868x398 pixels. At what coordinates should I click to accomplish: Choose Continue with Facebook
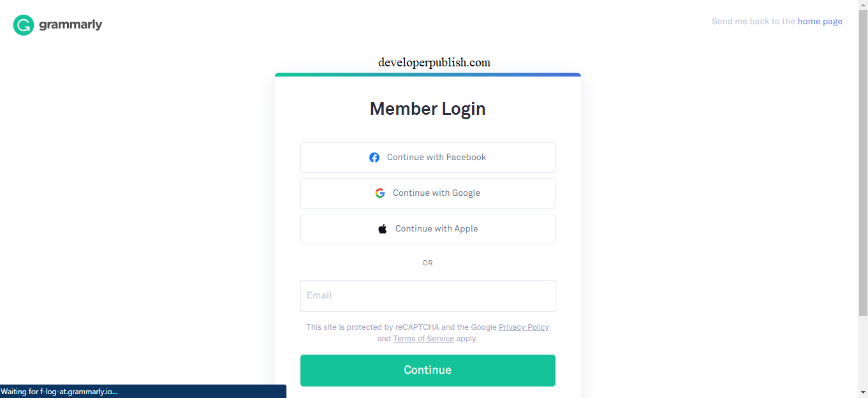tap(427, 157)
